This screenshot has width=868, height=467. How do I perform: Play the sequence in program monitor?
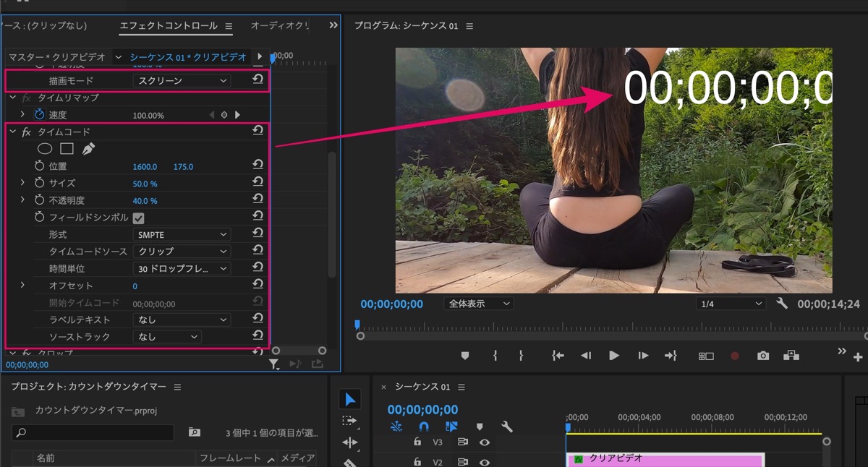point(614,356)
